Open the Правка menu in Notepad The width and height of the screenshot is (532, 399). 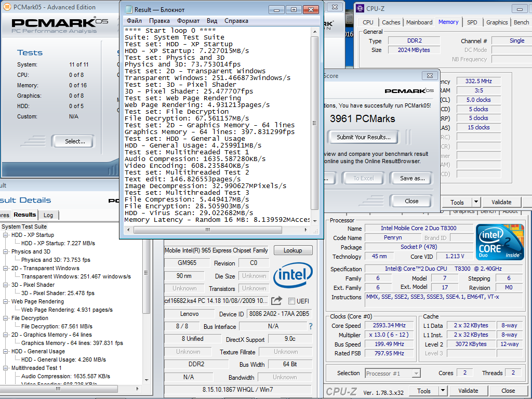[159, 21]
